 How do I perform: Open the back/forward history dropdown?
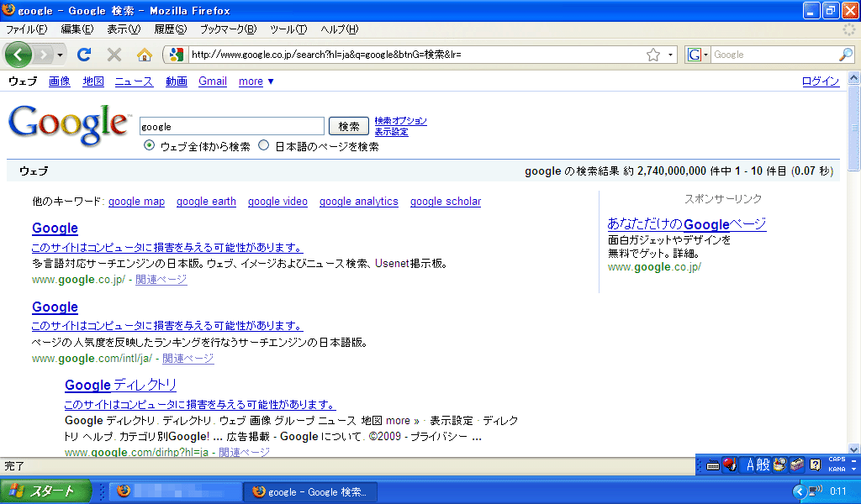tap(60, 55)
